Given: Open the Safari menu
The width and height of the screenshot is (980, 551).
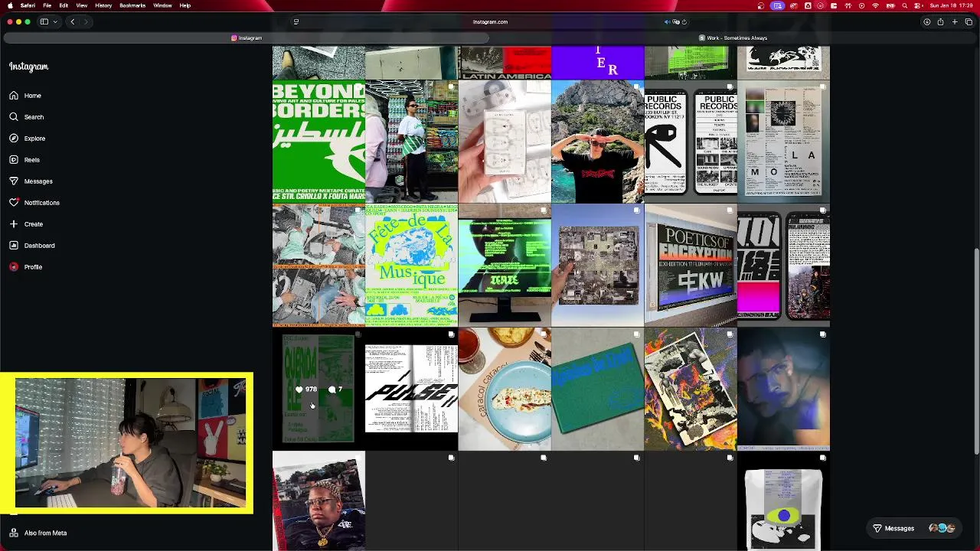Looking at the screenshot, I should (x=28, y=5).
